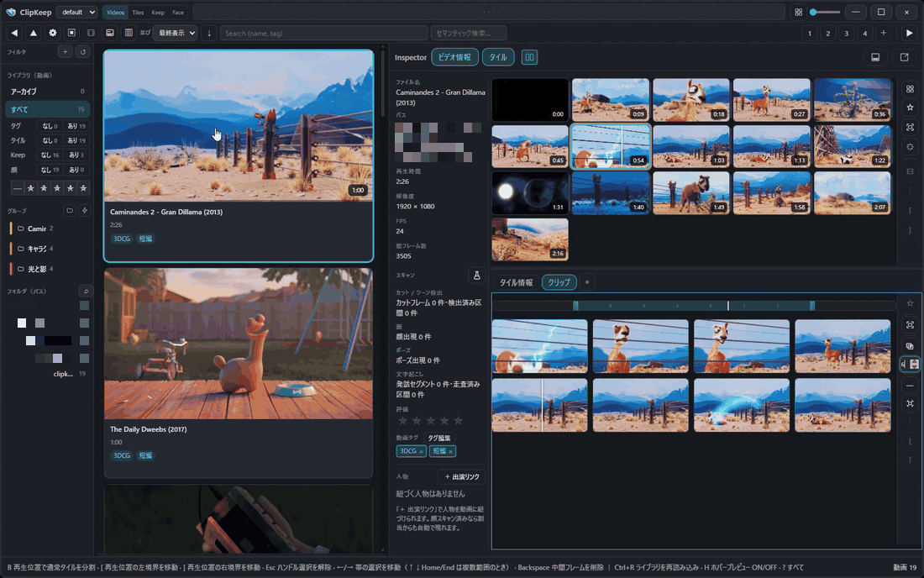
Task: Select the clipk... folder entry
Action: pos(63,374)
